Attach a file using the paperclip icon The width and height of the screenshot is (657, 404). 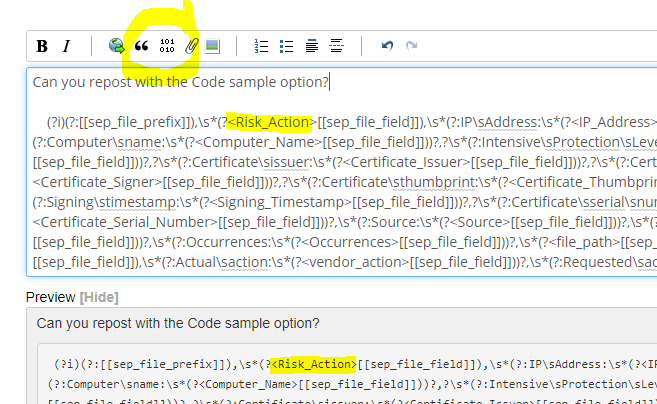point(191,45)
